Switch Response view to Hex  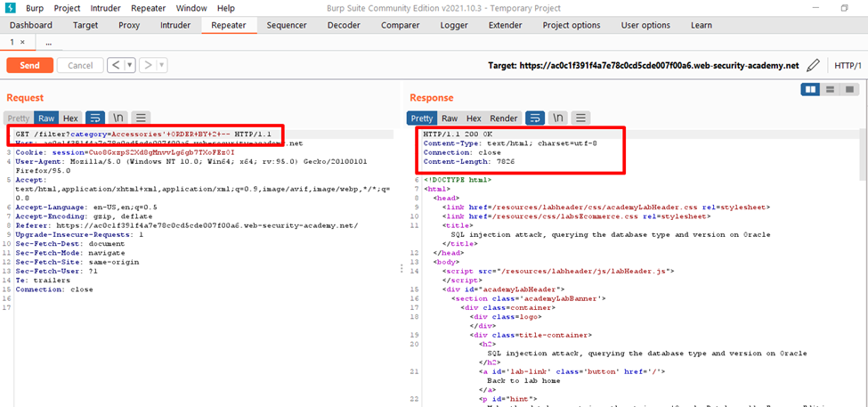pyautogui.click(x=474, y=118)
